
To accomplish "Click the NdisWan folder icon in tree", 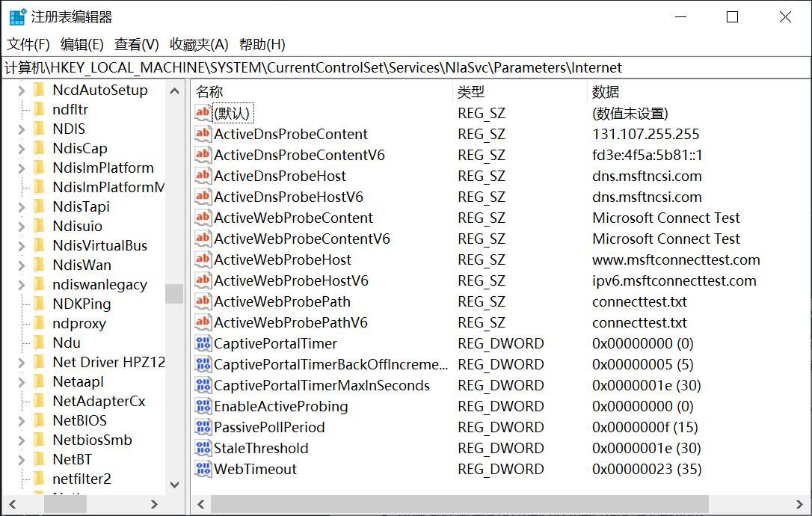I will click(x=40, y=265).
